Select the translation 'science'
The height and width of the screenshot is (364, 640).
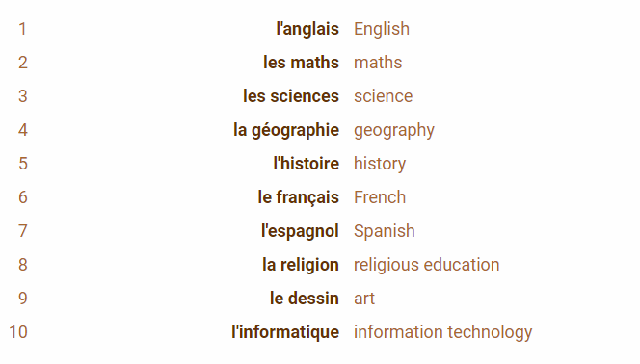[x=383, y=96]
